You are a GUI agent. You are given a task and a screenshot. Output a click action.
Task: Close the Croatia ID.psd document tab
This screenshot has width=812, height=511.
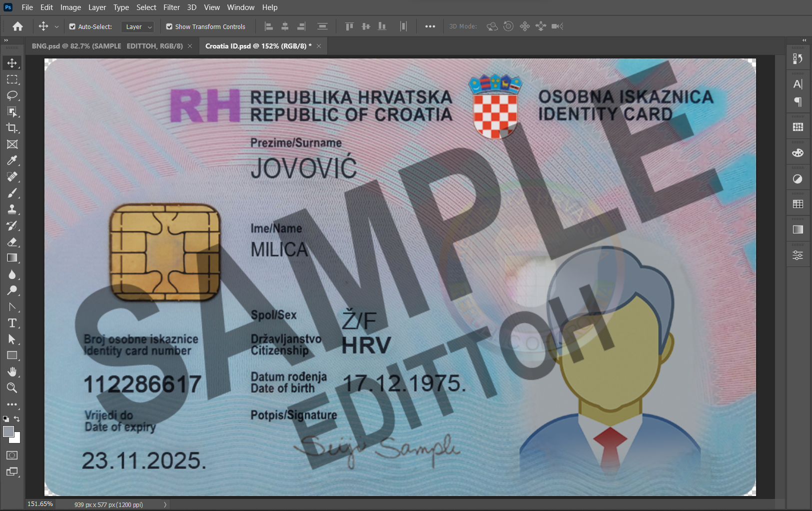(319, 46)
